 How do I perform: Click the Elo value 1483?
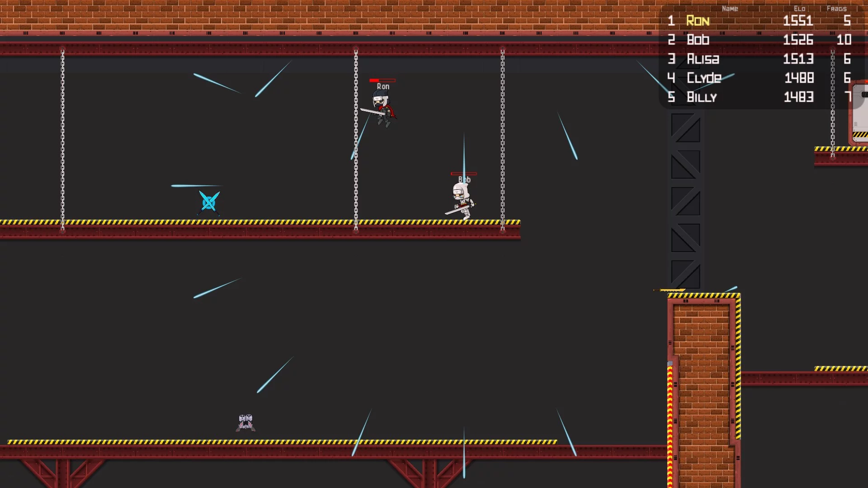(x=798, y=97)
